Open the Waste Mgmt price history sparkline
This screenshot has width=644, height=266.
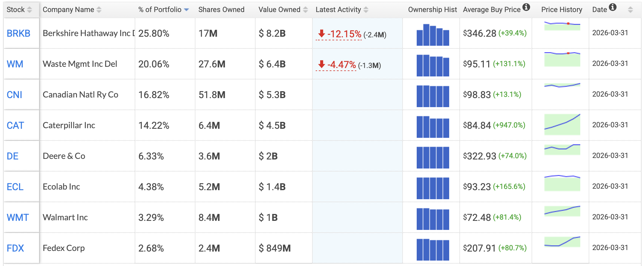[x=562, y=59]
